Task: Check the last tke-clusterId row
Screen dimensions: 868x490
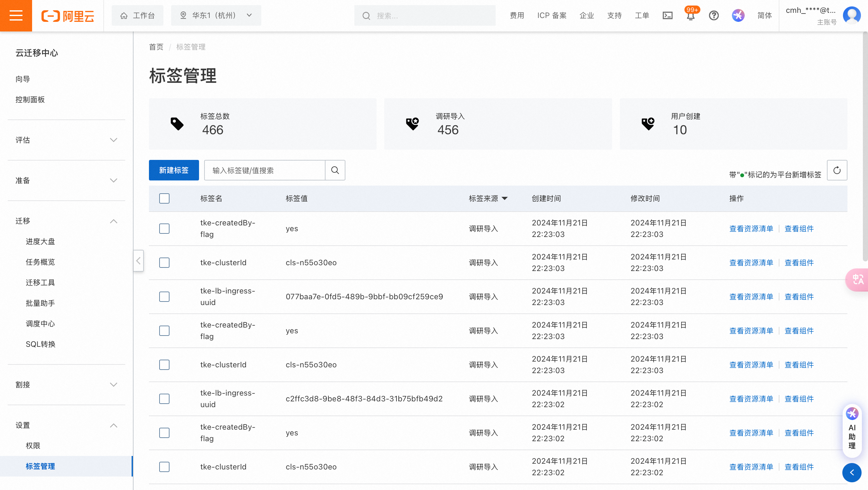Action: click(x=164, y=467)
